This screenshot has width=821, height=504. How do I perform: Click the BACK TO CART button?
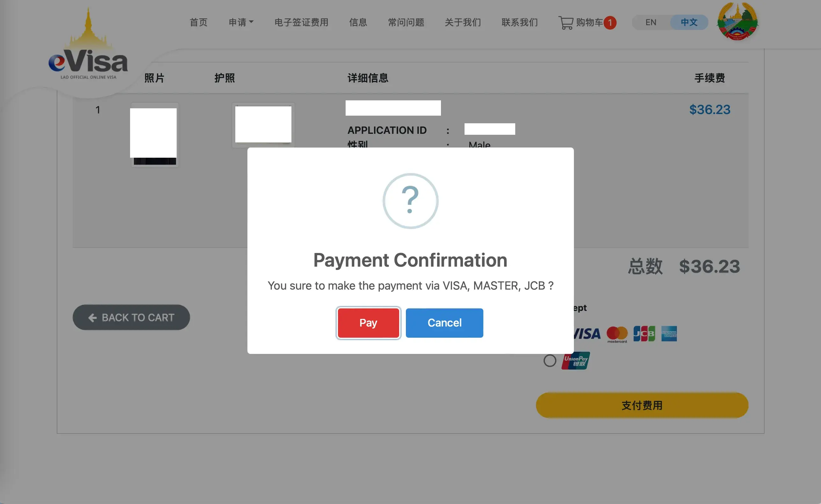point(131,317)
